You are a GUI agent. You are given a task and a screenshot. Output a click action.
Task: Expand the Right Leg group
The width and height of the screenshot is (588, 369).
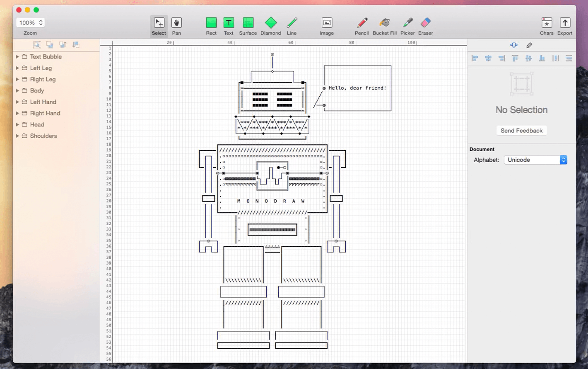click(17, 79)
